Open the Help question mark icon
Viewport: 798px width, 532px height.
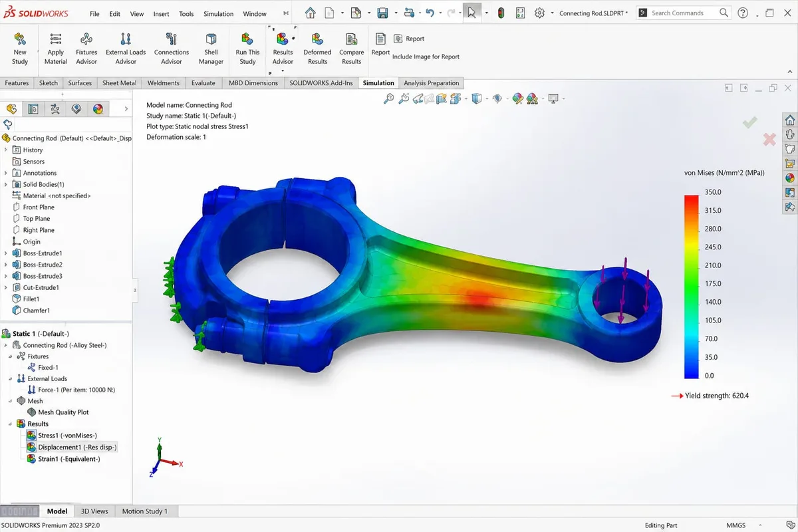(x=743, y=13)
